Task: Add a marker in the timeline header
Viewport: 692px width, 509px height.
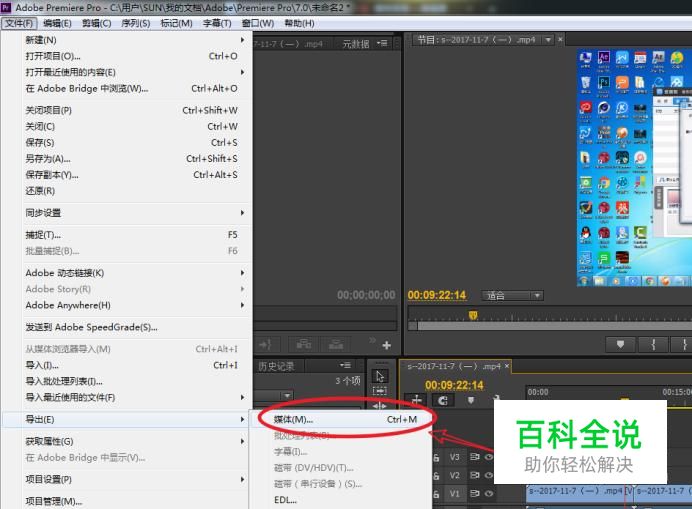Action: point(471,400)
